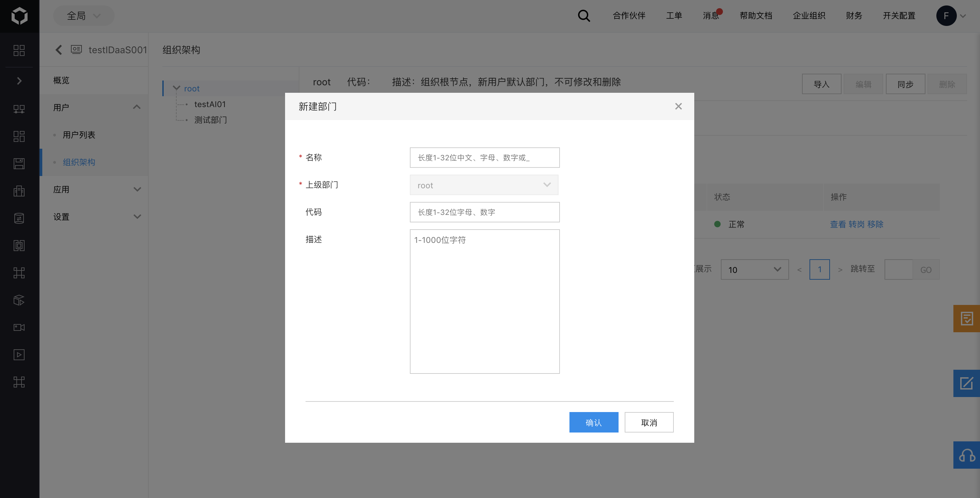Viewport: 980px width, 498px height.
Task: Click the 3D cube sidebar icon
Action: tap(19, 300)
